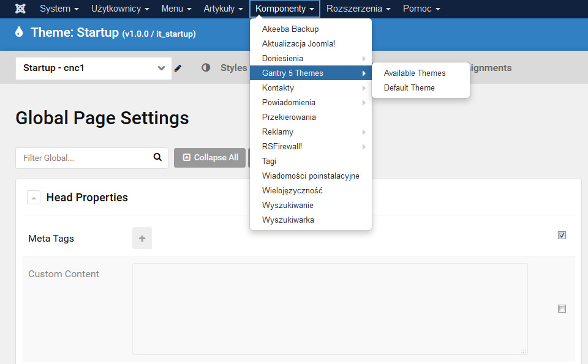Expand the Reklamy submenu arrow
The height and width of the screenshot is (364, 588).
[x=364, y=132]
